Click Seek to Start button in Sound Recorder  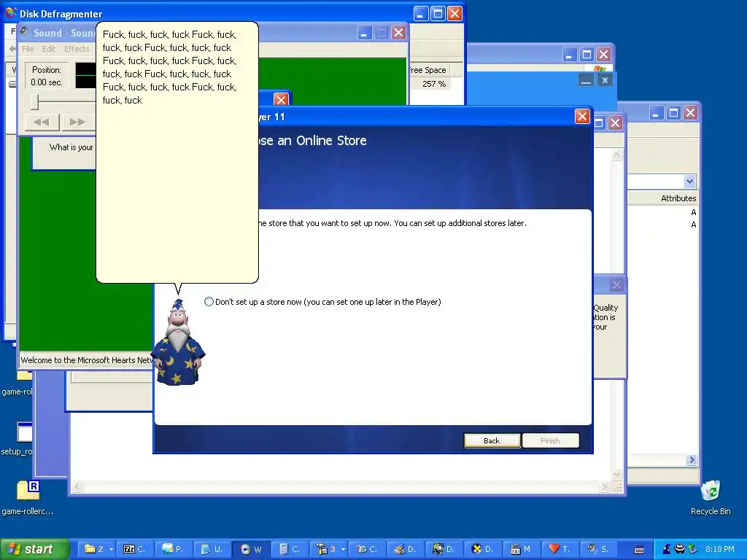[x=41, y=122]
